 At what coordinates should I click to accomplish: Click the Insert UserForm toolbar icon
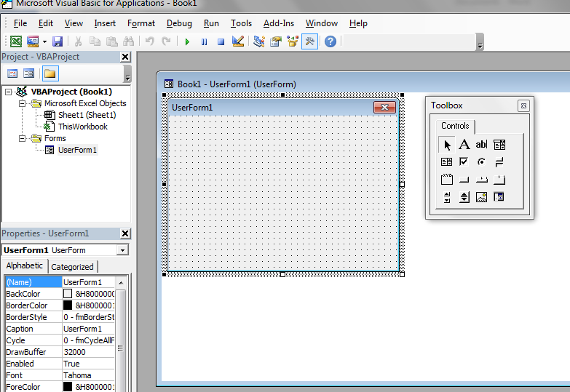point(33,41)
